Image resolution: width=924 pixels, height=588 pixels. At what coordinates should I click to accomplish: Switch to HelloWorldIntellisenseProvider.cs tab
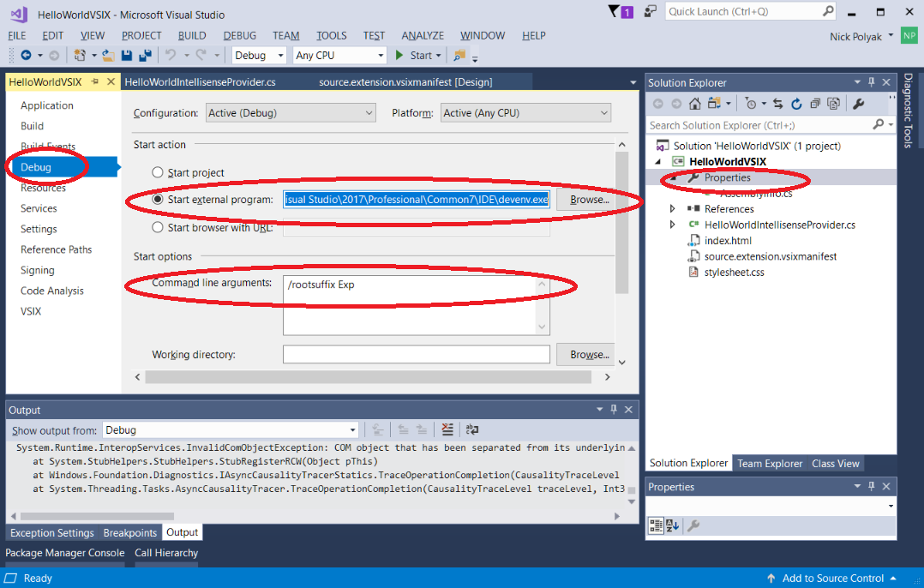click(x=201, y=82)
